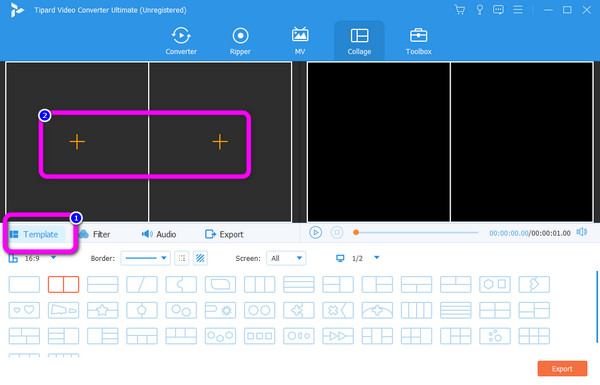Select the two equal circles template
The image size is (600, 385).
tap(259, 310)
